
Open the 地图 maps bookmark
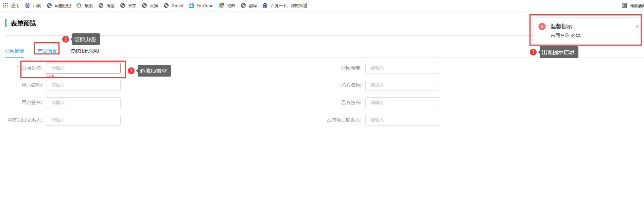coord(227,5)
